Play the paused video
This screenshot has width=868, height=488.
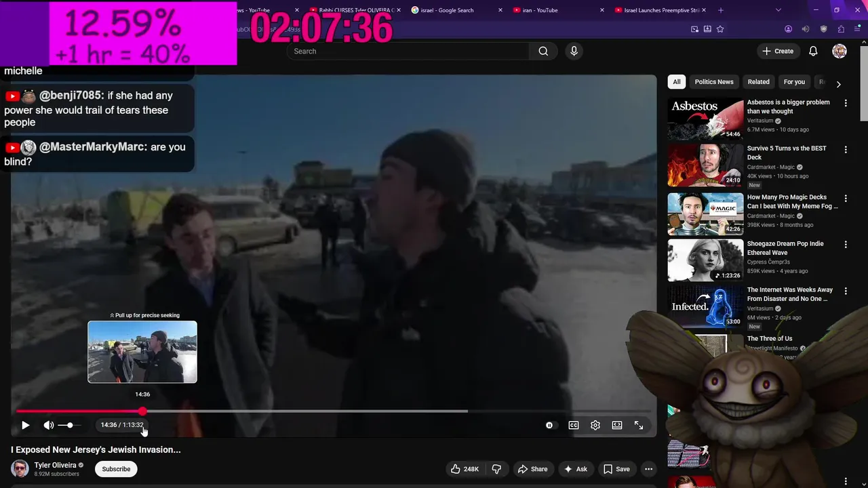pos(25,425)
